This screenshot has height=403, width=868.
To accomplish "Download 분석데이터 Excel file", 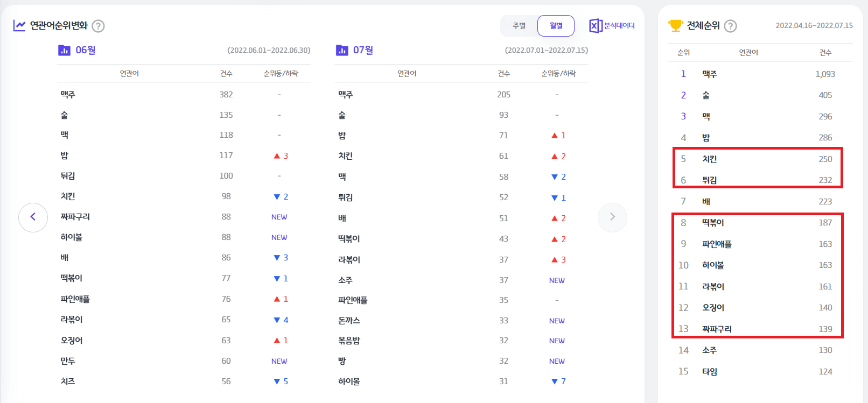I will [x=612, y=25].
